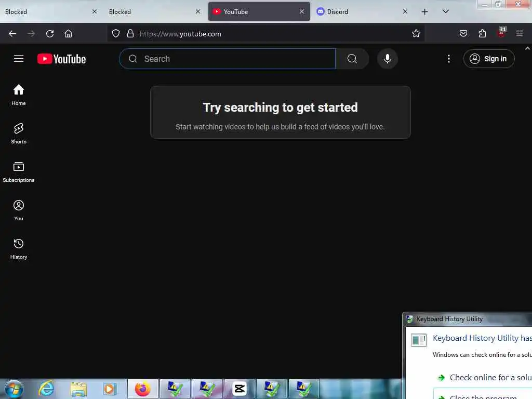Open a new tab

tap(425, 12)
